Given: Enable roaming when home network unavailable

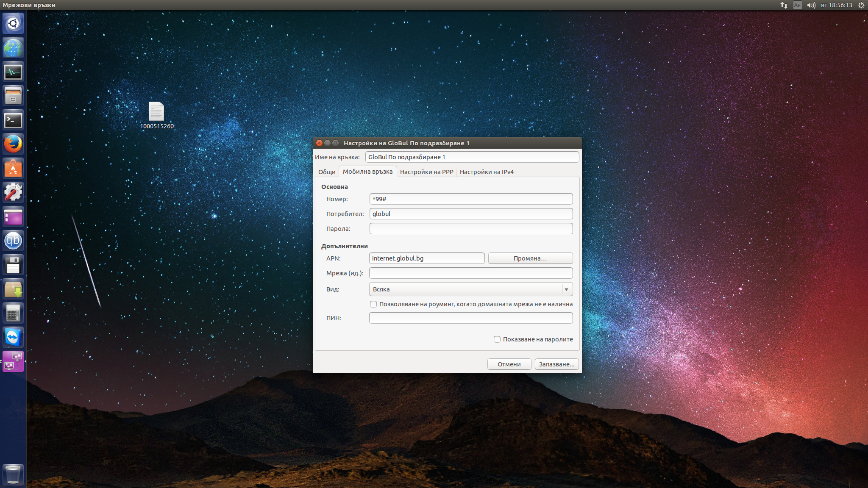Looking at the screenshot, I should tap(373, 304).
